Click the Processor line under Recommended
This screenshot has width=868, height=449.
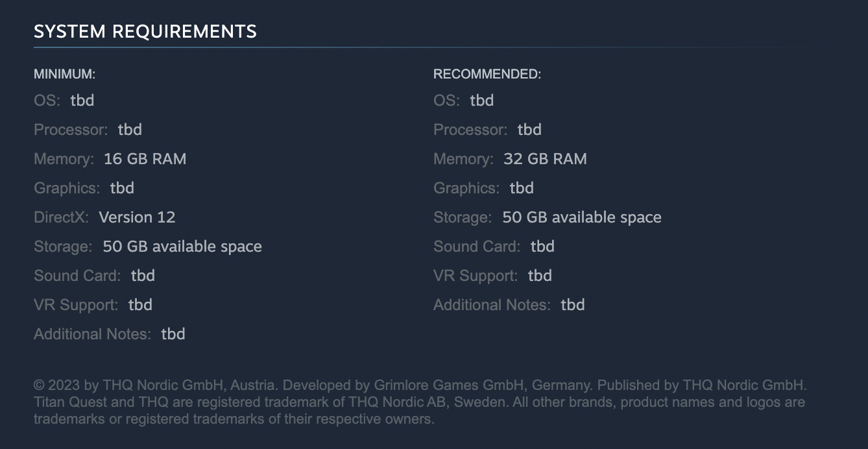[x=487, y=130]
